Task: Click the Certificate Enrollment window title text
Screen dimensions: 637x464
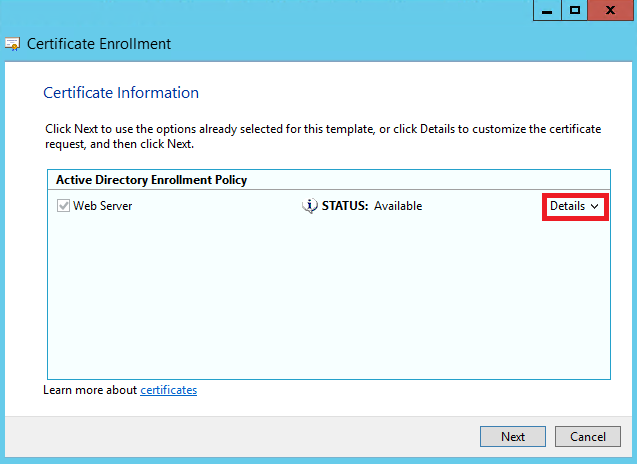Action: (x=99, y=44)
